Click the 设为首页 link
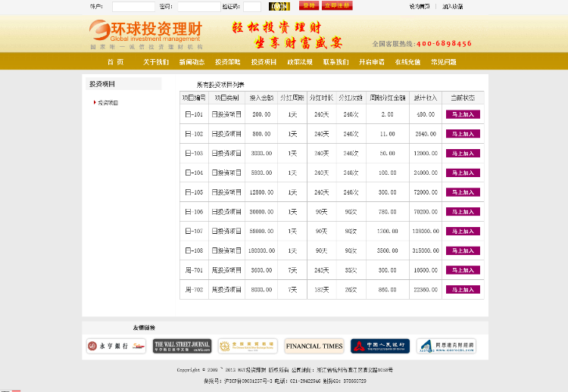Image resolution: width=568 pixels, height=392 pixels. point(419,7)
